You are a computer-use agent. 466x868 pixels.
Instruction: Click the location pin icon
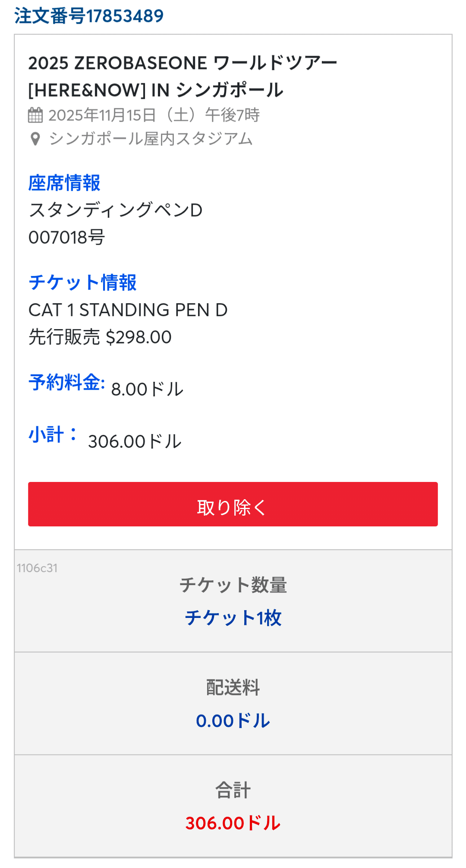(35, 139)
